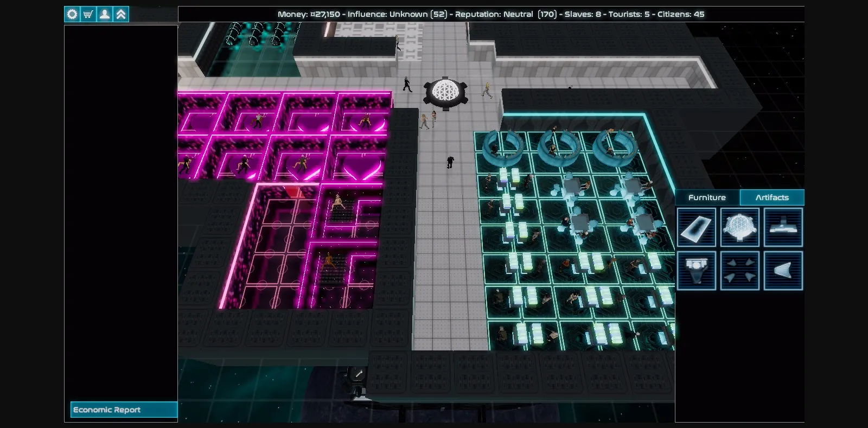
Task: Click the double chevron up icon
Action: coord(121,15)
